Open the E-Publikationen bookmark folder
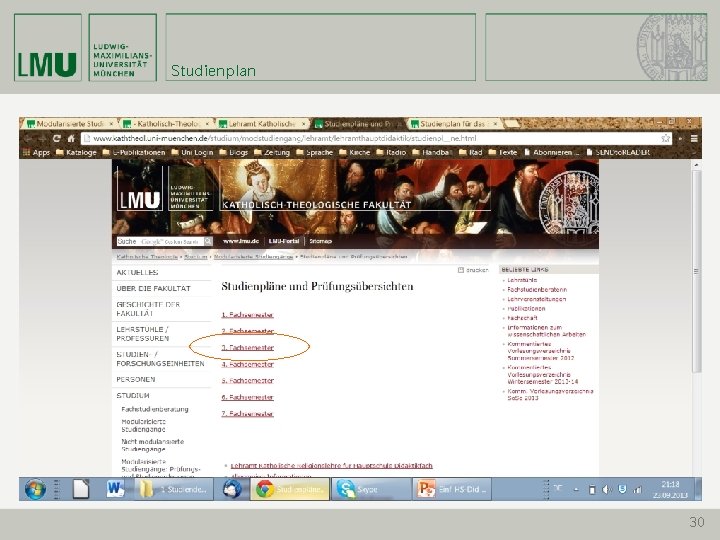 134,152
